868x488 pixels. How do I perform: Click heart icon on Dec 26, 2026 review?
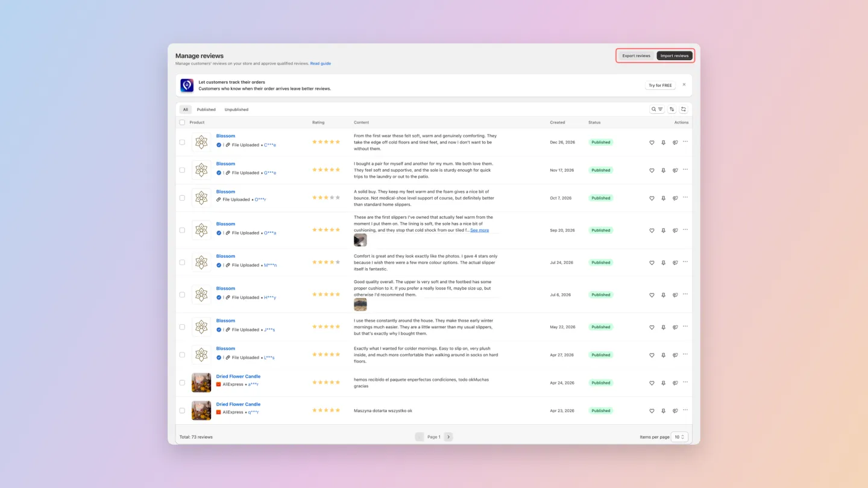point(652,143)
